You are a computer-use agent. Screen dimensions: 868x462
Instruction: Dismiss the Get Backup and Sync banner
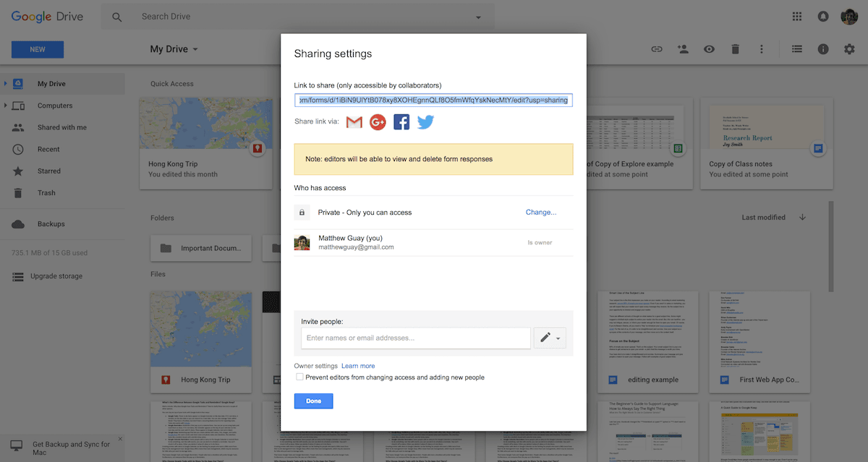tap(120, 439)
